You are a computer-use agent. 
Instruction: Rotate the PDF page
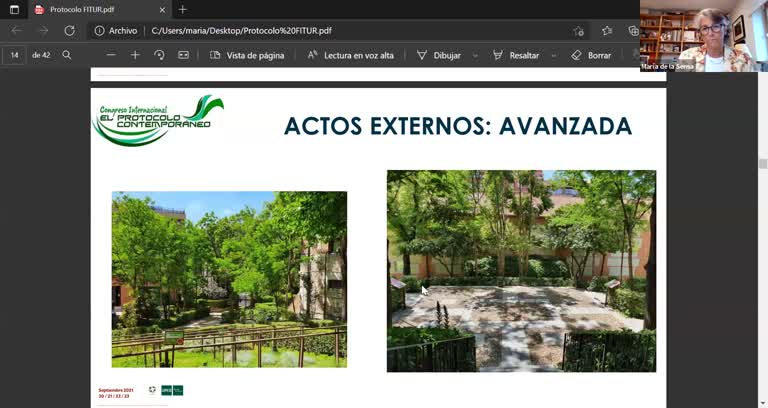click(x=159, y=55)
